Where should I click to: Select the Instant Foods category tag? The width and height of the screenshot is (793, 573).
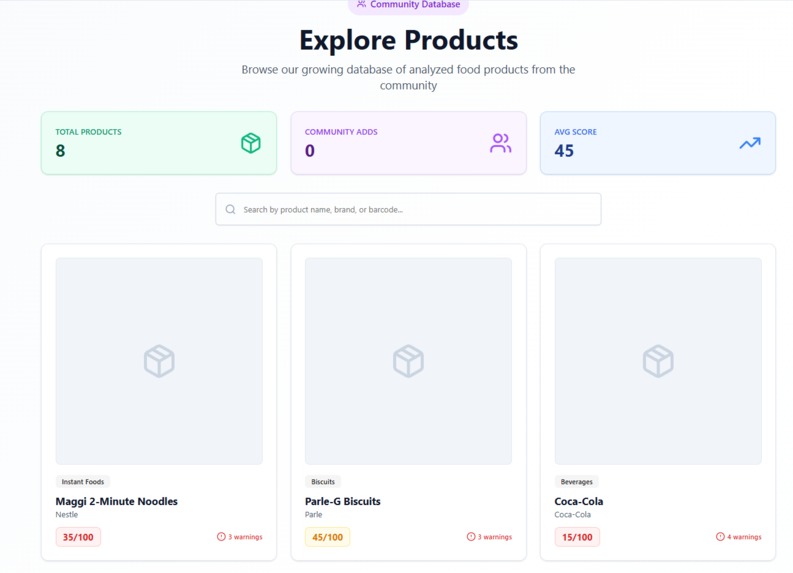pos(83,481)
